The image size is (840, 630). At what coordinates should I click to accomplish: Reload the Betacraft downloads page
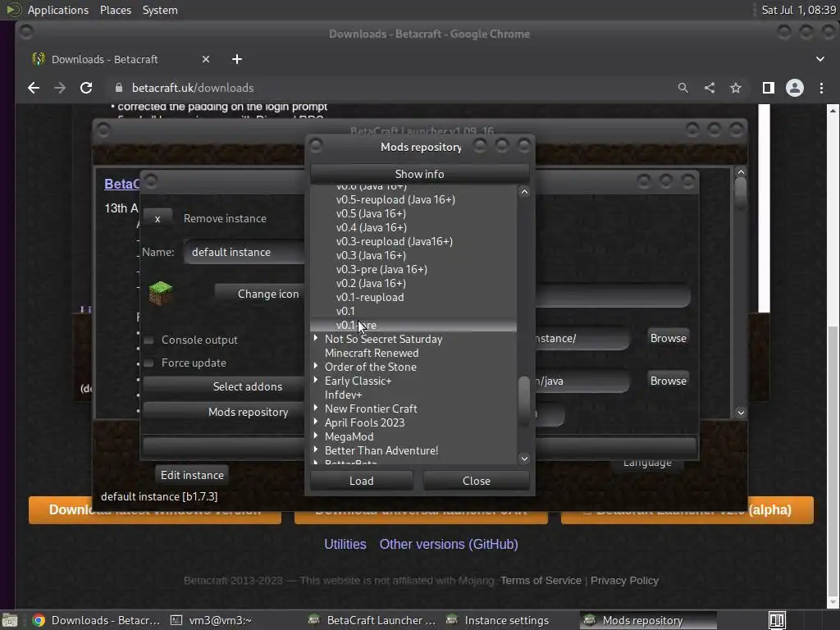86,88
